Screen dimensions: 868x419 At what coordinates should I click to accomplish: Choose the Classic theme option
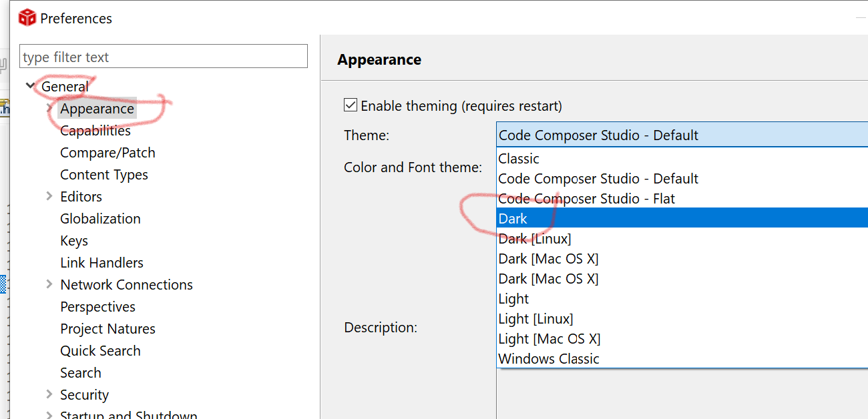click(519, 158)
